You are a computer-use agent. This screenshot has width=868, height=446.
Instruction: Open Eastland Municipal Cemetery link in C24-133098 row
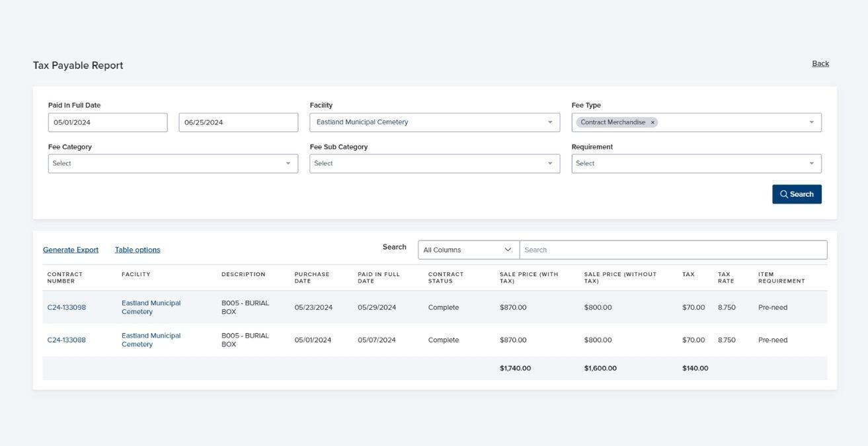coord(151,307)
